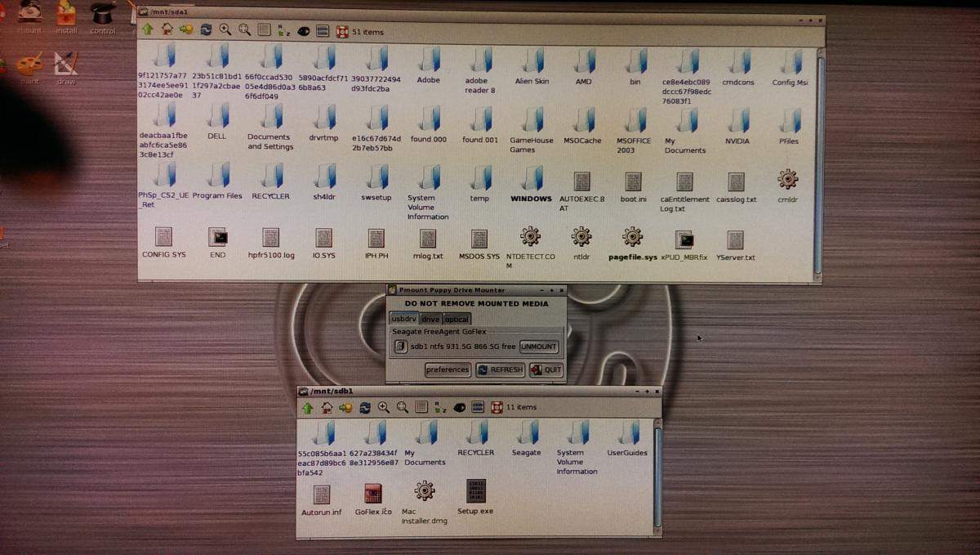This screenshot has height=555, width=980.
Task: Rescan directory contents in /mnt/sdb1 window
Action: click(365, 407)
